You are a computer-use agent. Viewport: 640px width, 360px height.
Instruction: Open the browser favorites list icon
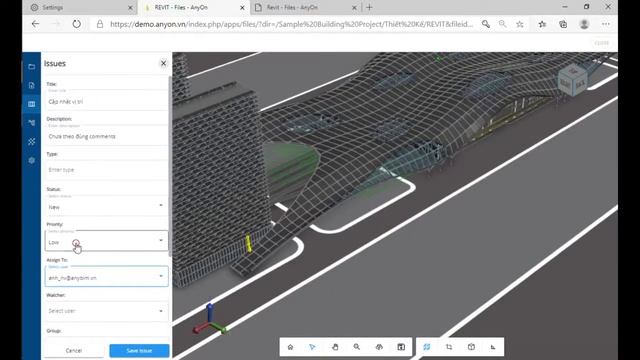542,24
